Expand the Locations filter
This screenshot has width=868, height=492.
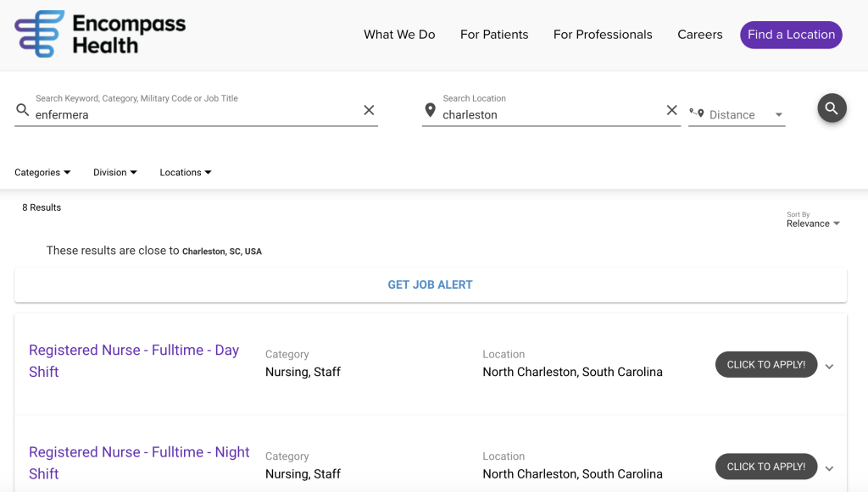(x=186, y=173)
